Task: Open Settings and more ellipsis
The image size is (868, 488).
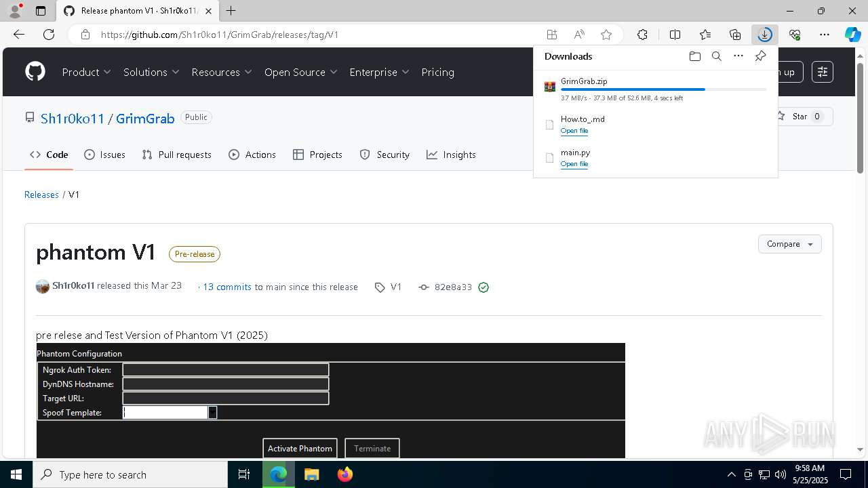Action: click(825, 35)
